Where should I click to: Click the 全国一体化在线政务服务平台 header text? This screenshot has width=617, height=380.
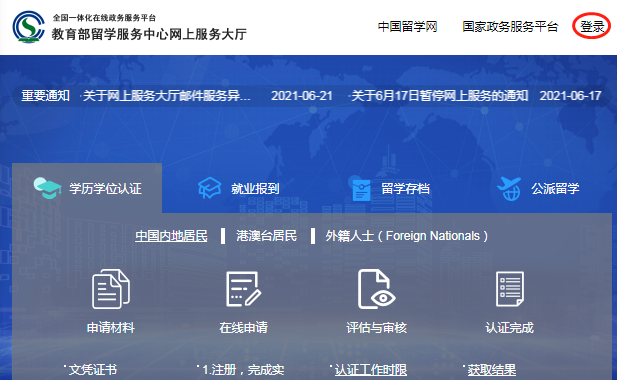coord(104,18)
